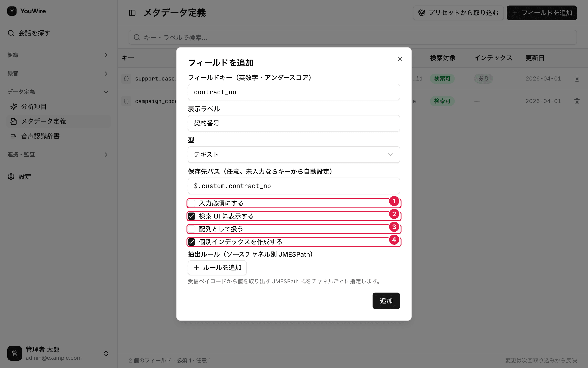
Task: Click the YouWire logo icon
Action: tap(12, 11)
